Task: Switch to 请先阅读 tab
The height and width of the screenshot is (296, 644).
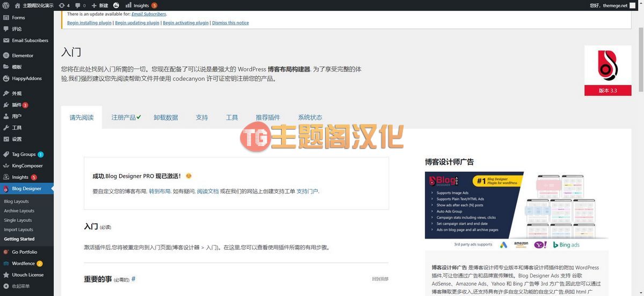Action: (82, 117)
